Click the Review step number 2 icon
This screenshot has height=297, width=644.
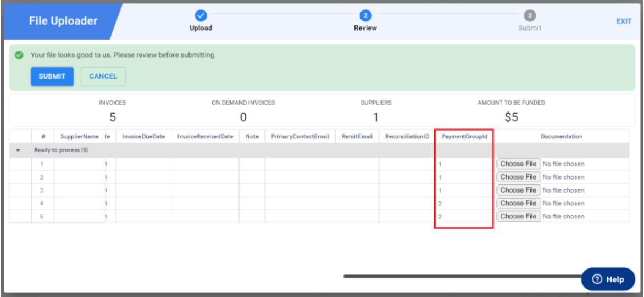(365, 15)
